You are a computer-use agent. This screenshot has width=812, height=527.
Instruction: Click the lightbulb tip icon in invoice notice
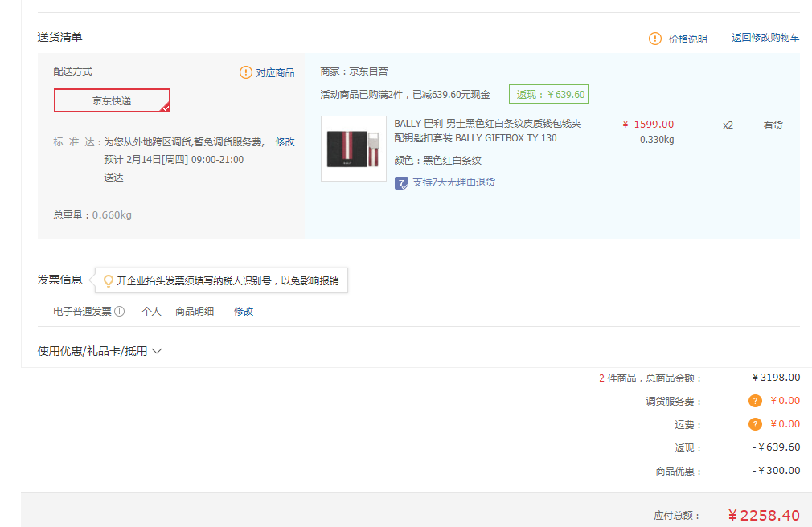pyautogui.click(x=109, y=280)
